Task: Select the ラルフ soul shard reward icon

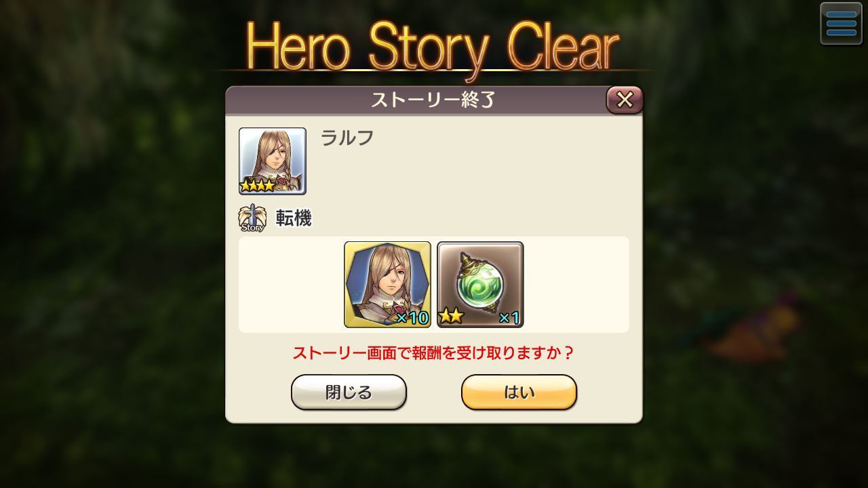Action: [387, 285]
